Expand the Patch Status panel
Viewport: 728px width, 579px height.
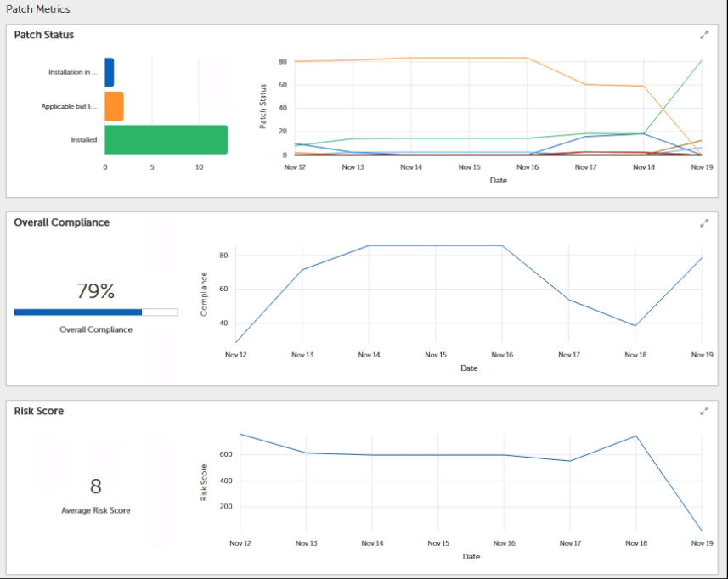703,35
